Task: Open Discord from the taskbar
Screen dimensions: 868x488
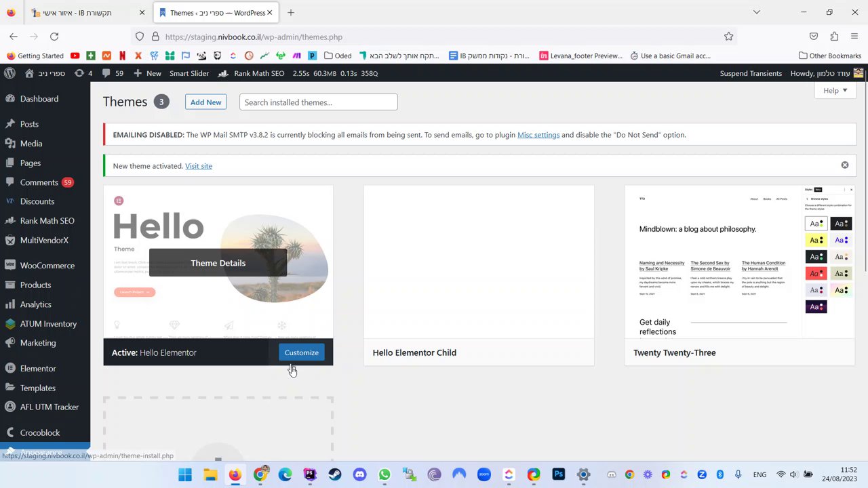Action: (x=359, y=475)
